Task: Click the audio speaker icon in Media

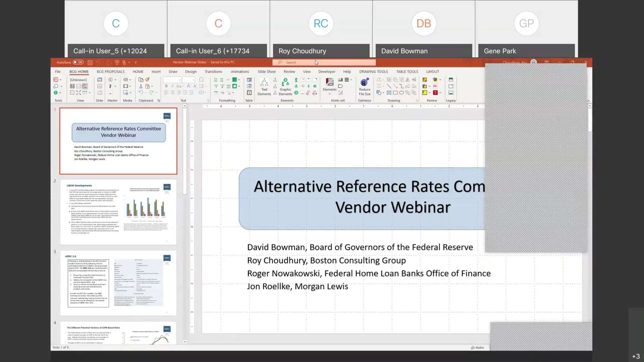Action: (x=125, y=80)
